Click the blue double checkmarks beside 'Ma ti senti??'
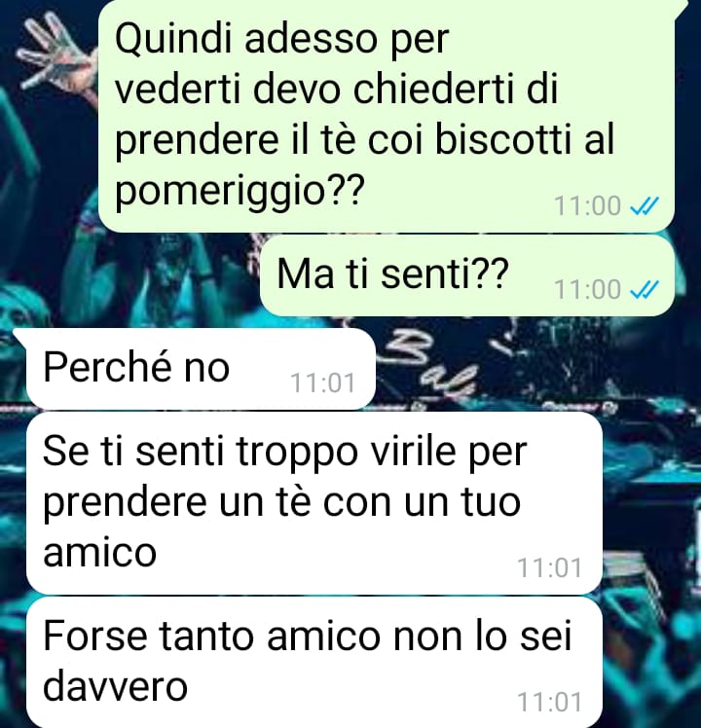The width and height of the screenshot is (701, 728). [x=645, y=290]
